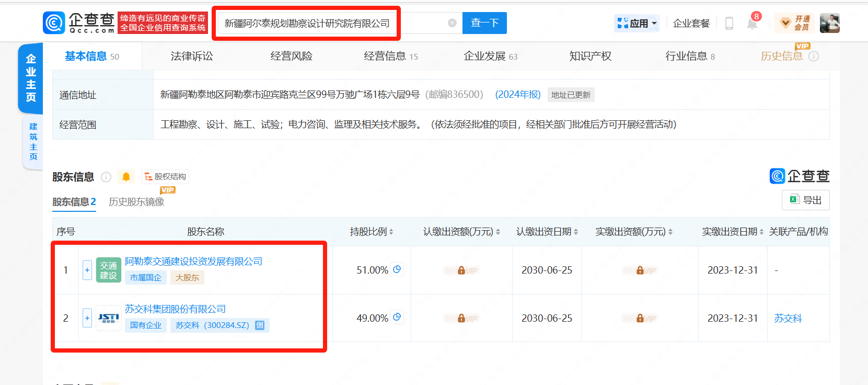This screenshot has height=385, width=868.
Task: Switch to 法律诉讼 tab
Action: point(192,56)
